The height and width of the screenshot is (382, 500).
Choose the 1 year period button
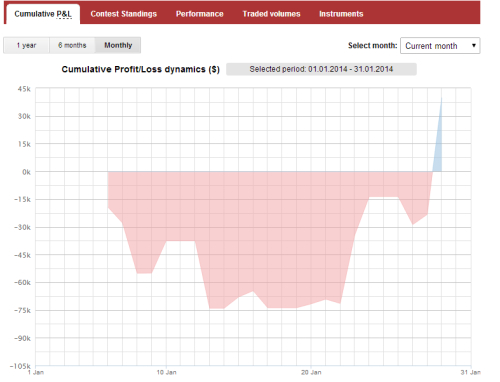pyautogui.click(x=26, y=45)
